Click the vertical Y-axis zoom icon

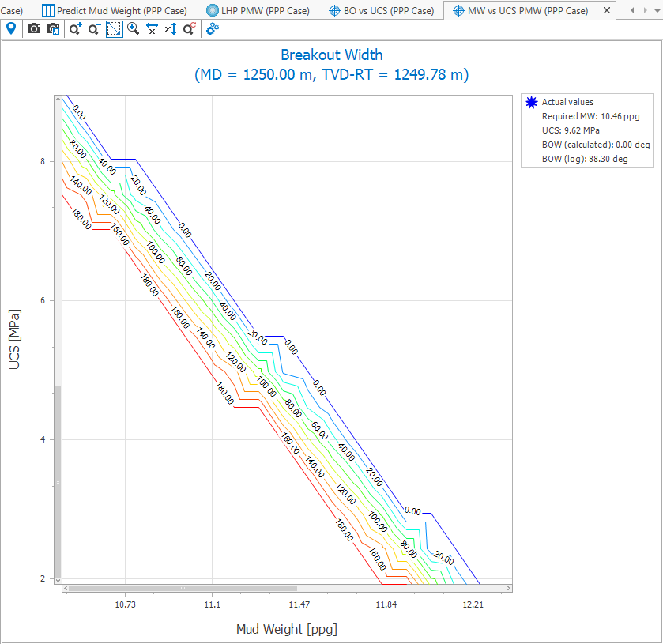pos(171,28)
